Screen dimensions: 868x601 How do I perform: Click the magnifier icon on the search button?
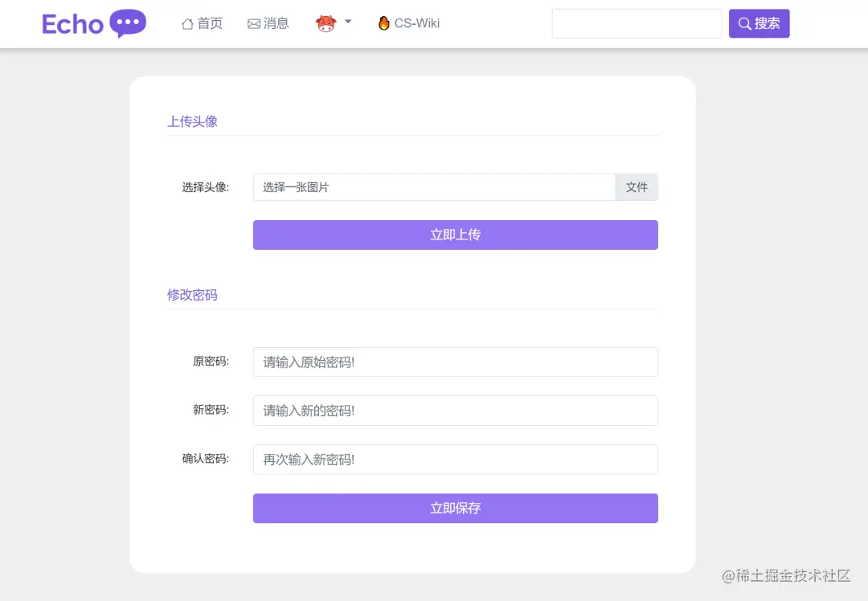tap(744, 23)
